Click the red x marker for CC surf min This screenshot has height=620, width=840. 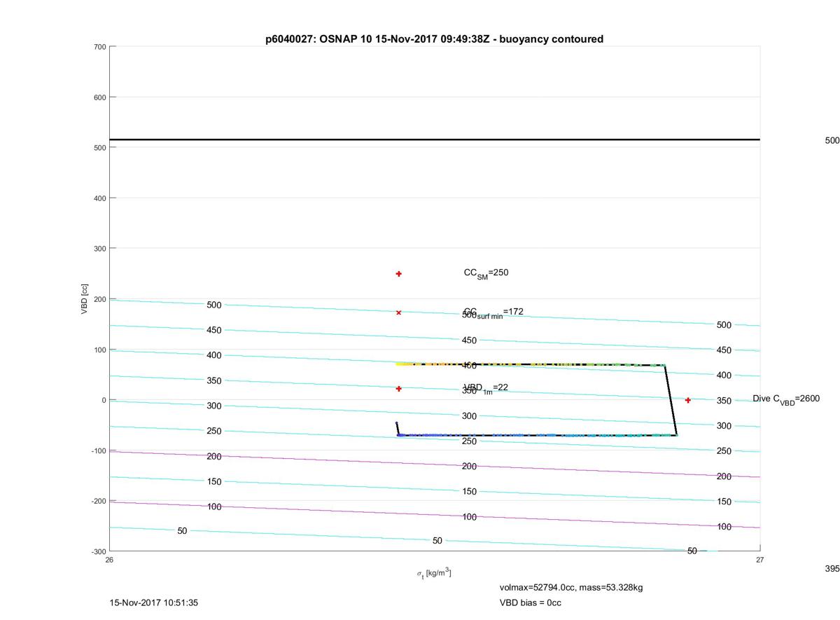[399, 312]
